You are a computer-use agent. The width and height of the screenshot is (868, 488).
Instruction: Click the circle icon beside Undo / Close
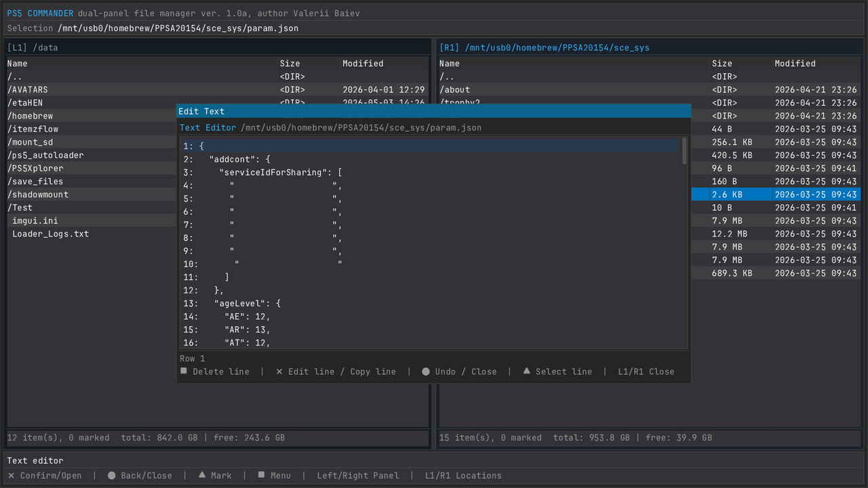[426, 371]
